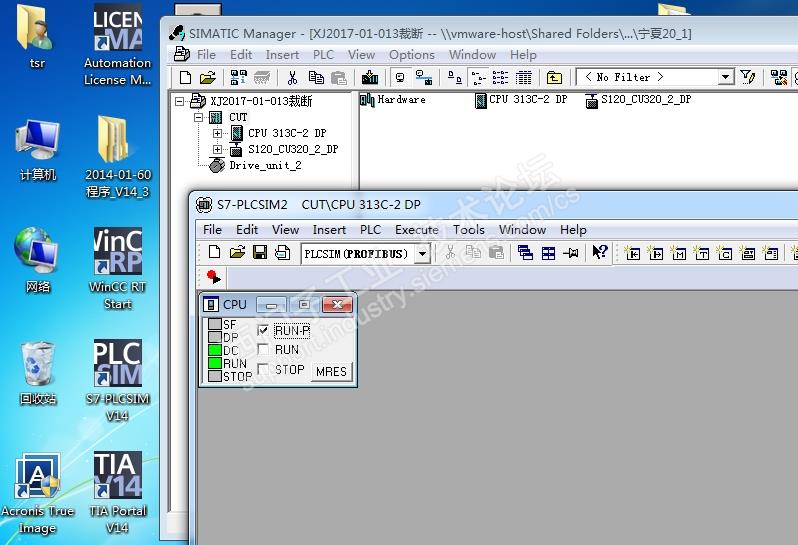The width and height of the screenshot is (798, 545).
Task: Click the Copy icon in SIMATIC Manager toolbar
Action: [x=316, y=77]
